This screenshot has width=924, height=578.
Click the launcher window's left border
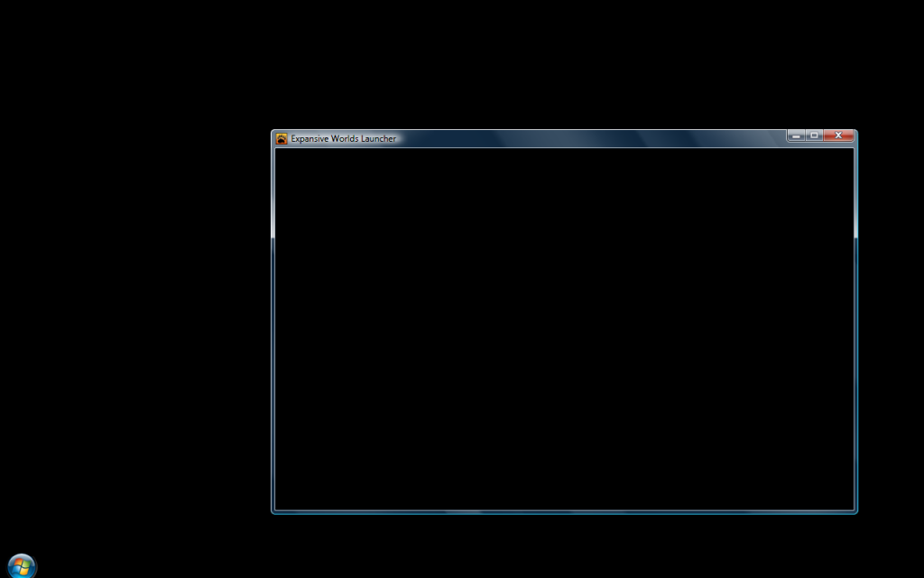[x=273, y=330]
